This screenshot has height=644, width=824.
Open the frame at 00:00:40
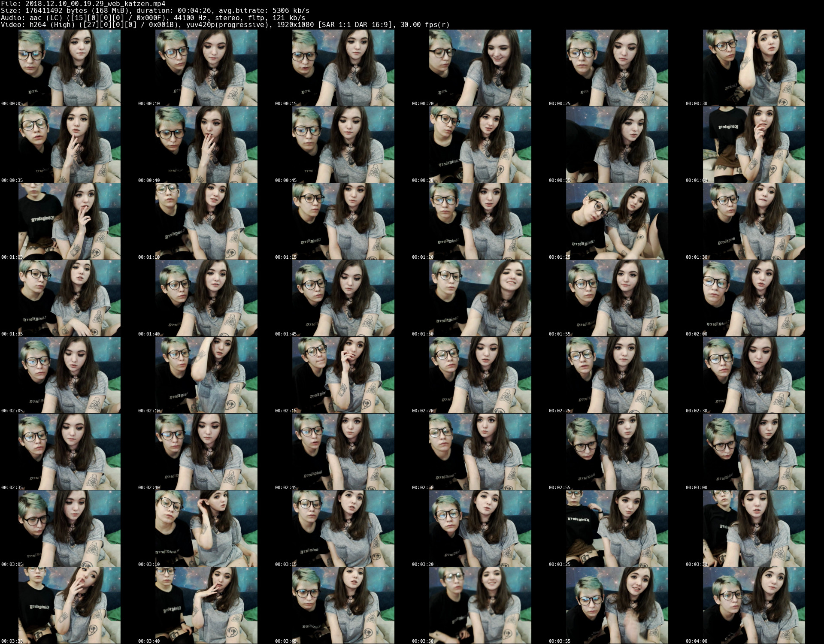206,145
